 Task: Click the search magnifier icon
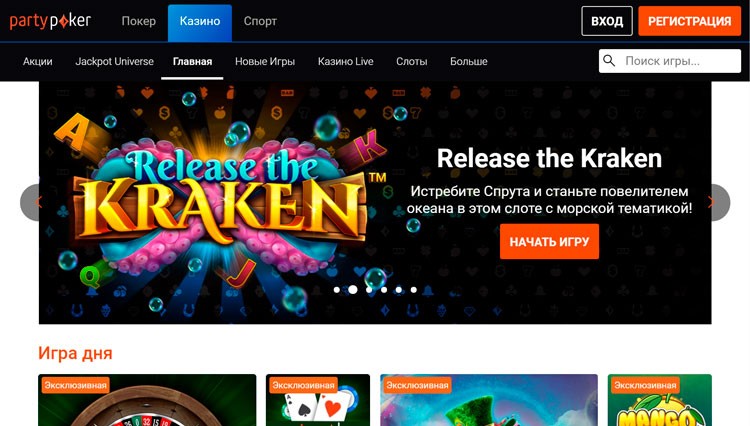[x=609, y=61]
